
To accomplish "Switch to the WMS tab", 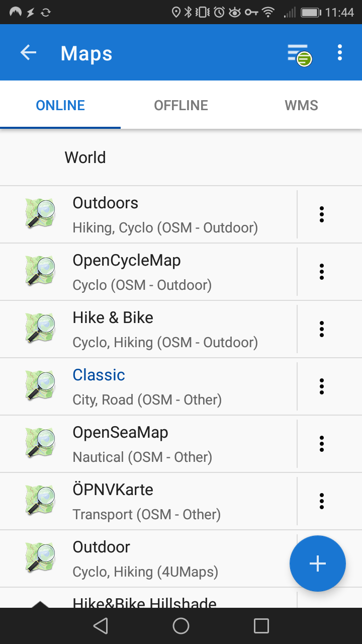I will click(301, 105).
